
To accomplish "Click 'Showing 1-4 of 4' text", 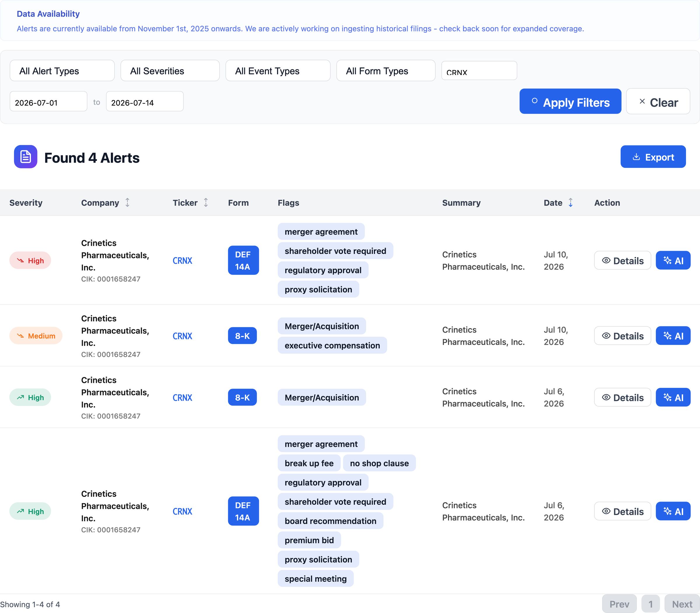I will click(x=30, y=605).
